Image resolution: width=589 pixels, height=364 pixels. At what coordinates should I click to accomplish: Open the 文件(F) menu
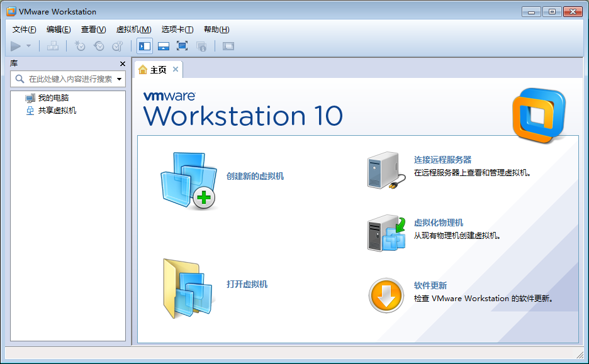[x=24, y=30]
